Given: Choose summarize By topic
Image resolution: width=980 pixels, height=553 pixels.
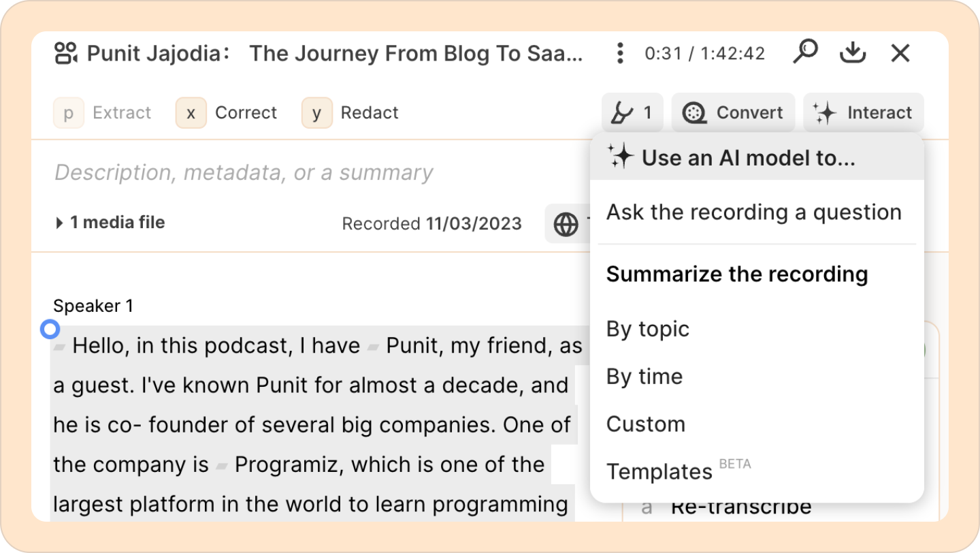Looking at the screenshot, I should click(648, 329).
